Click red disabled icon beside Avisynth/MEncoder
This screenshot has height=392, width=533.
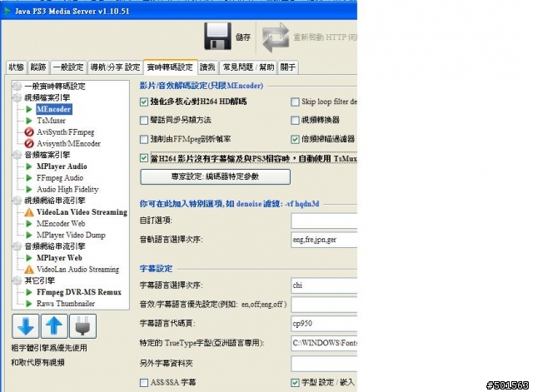pyautogui.click(x=29, y=143)
